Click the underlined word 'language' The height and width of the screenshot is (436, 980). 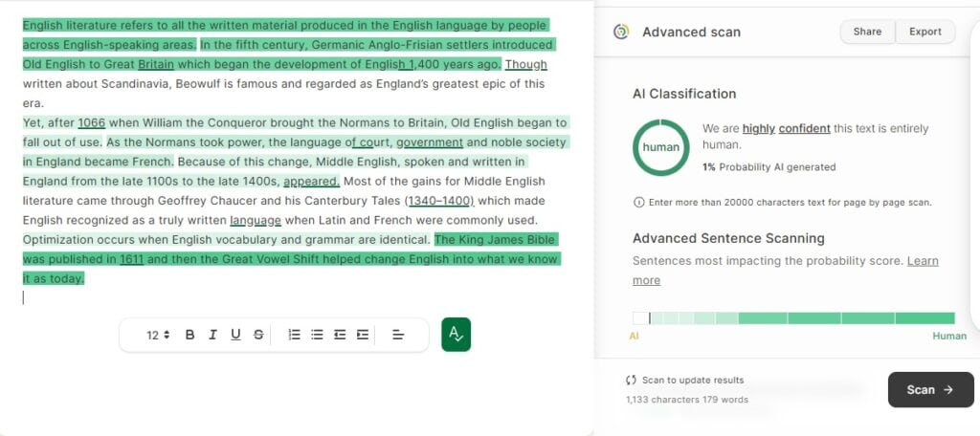point(256,221)
